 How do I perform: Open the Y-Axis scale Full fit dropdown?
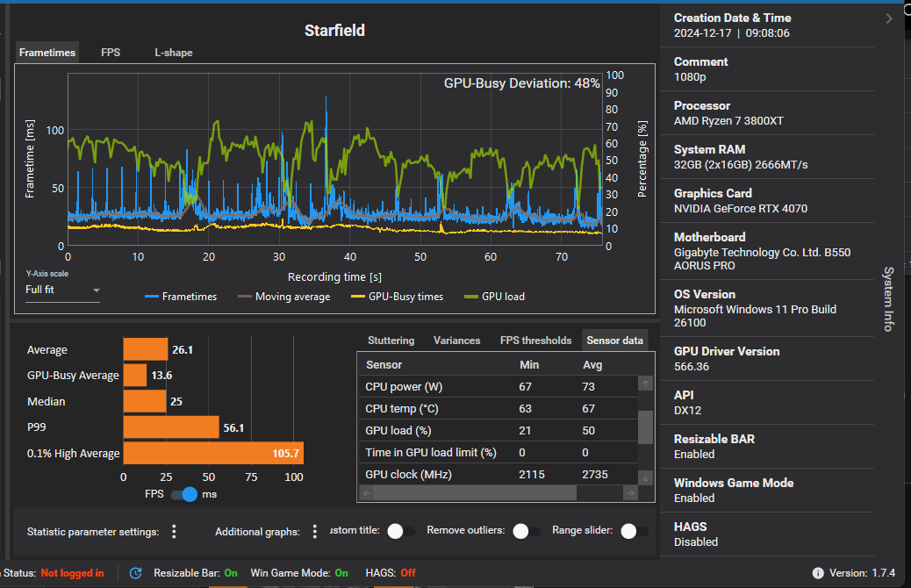62,290
